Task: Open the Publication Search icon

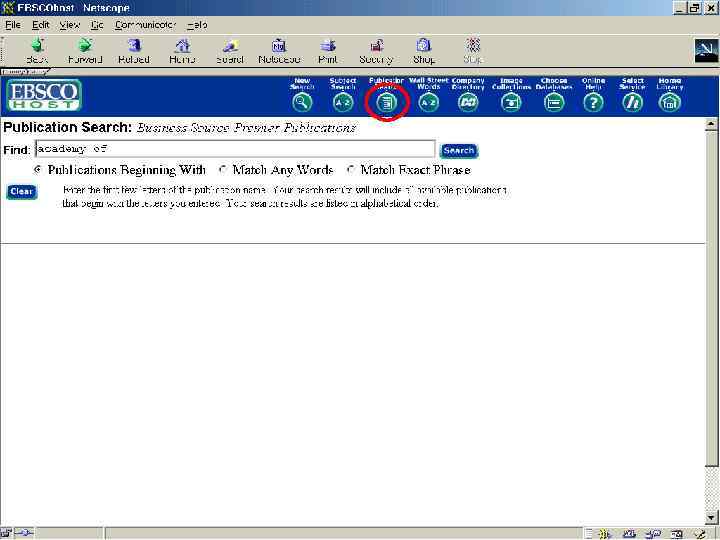Action: click(387, 102)
